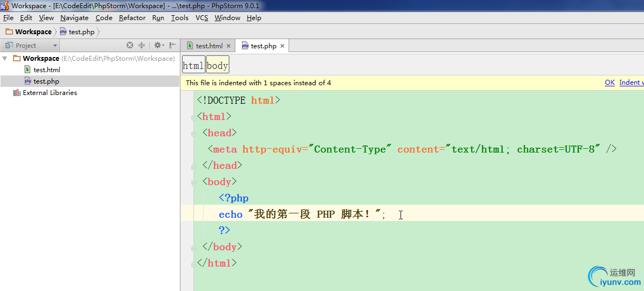The width and height of the screenshot is (644, 291).
Task: Click OK link in indentation notification
Action: pyautogui.click(x=610, y=83)
